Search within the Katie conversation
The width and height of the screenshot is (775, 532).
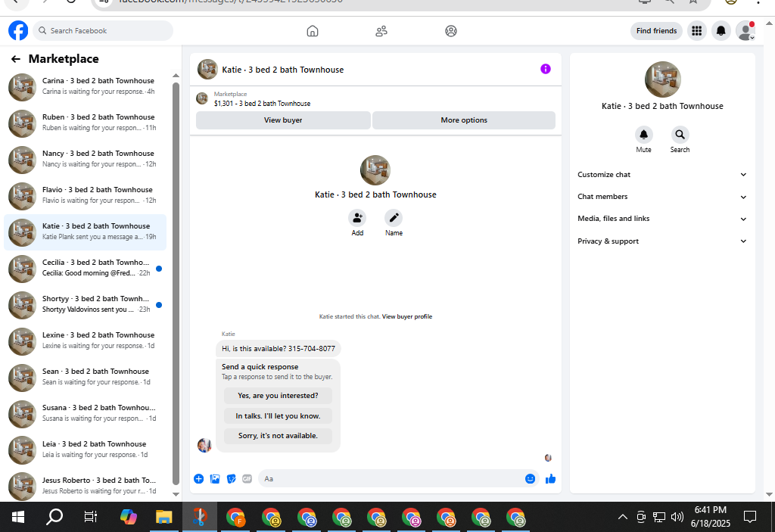pyautogui.click(x=680, y=135)
